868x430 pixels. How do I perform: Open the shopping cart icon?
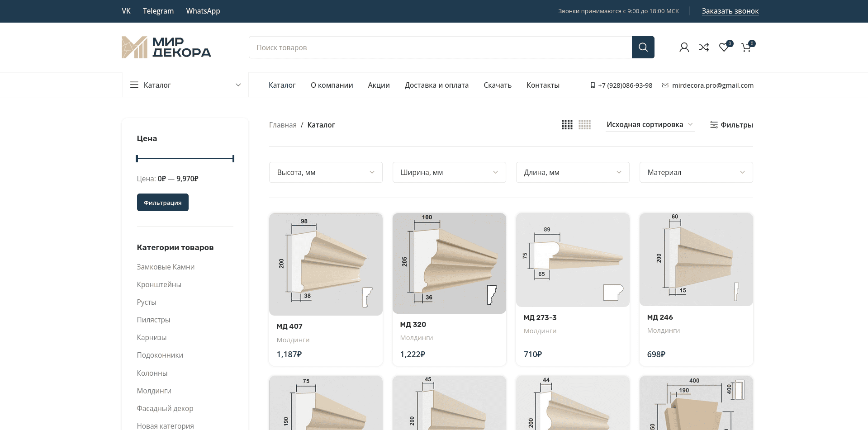[746, 47]
